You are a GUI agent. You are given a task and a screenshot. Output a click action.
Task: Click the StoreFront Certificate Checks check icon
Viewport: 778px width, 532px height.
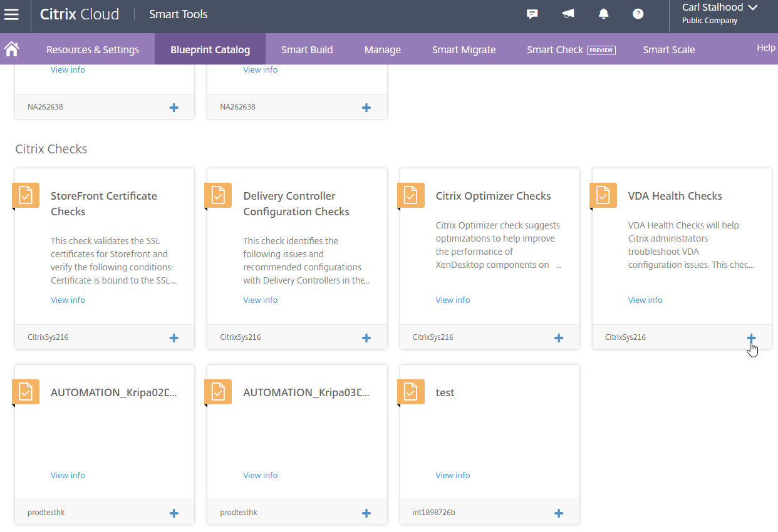coord(26,195)
